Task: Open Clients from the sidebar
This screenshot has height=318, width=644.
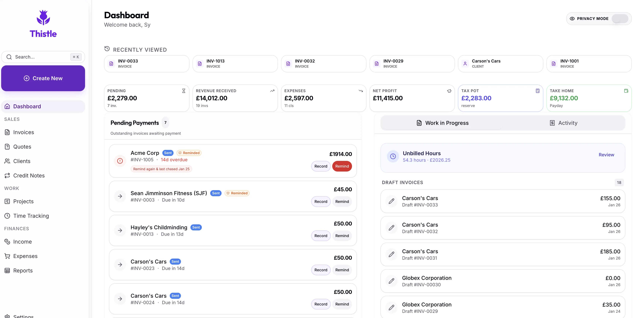Action: [22, 161]
